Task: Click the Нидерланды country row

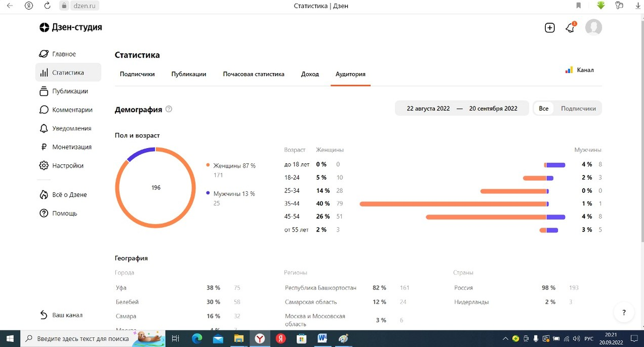Action: [517, 302]
